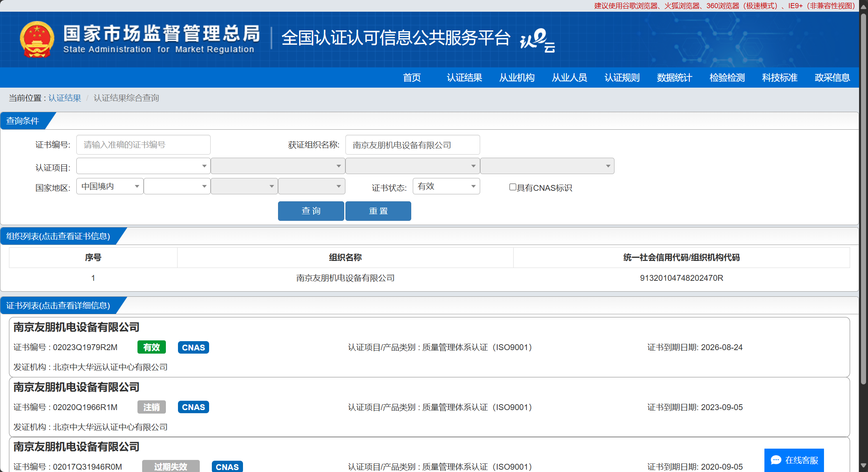This screenshot has width=868, height=472.
Task: Click 序号 column header
Action: pyautogui.click(x=93, y=257)
